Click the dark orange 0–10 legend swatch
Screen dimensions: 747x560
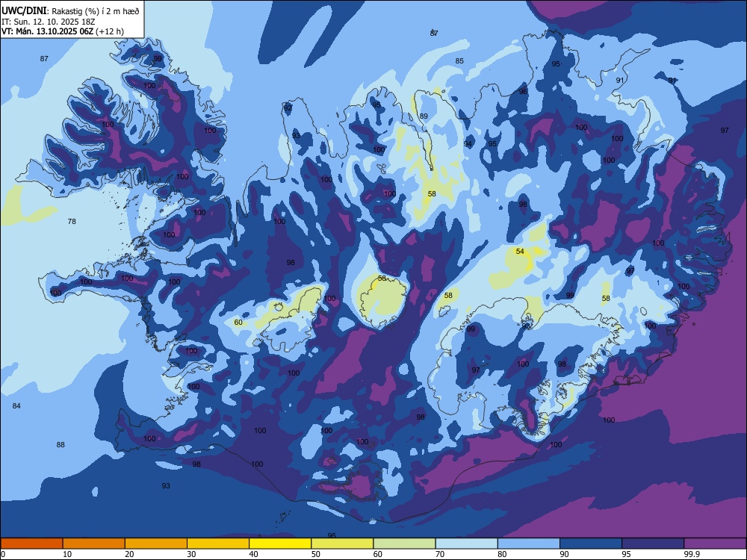click(31, 544)
